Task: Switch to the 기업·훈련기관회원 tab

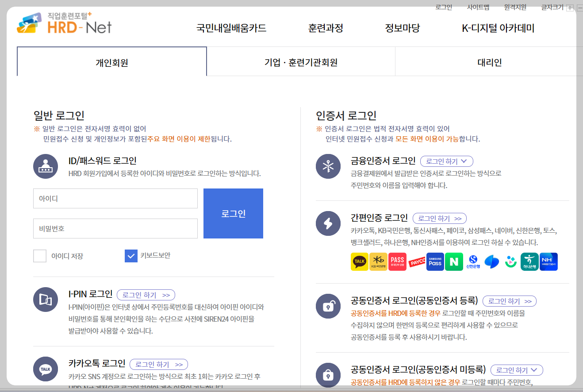Action: pos(301,61)
